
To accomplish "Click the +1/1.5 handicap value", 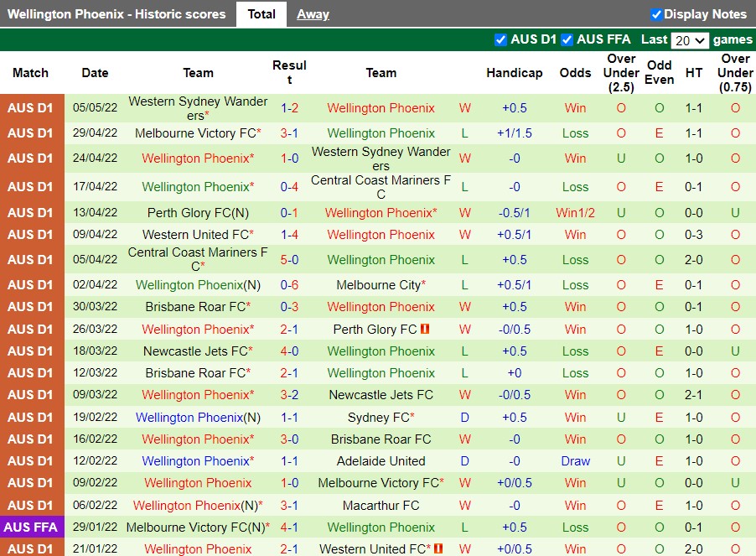I will pyautogui.click(x=515, y=133).
